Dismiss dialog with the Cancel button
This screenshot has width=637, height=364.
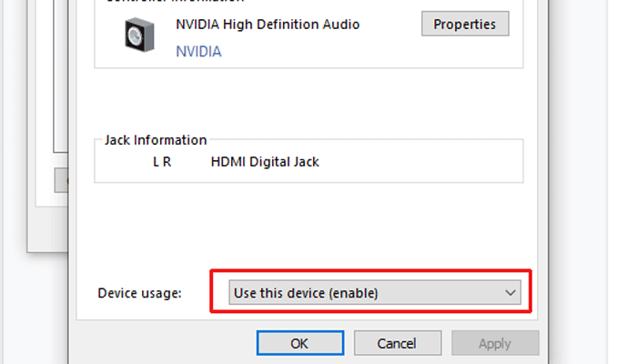coord(398,343)
